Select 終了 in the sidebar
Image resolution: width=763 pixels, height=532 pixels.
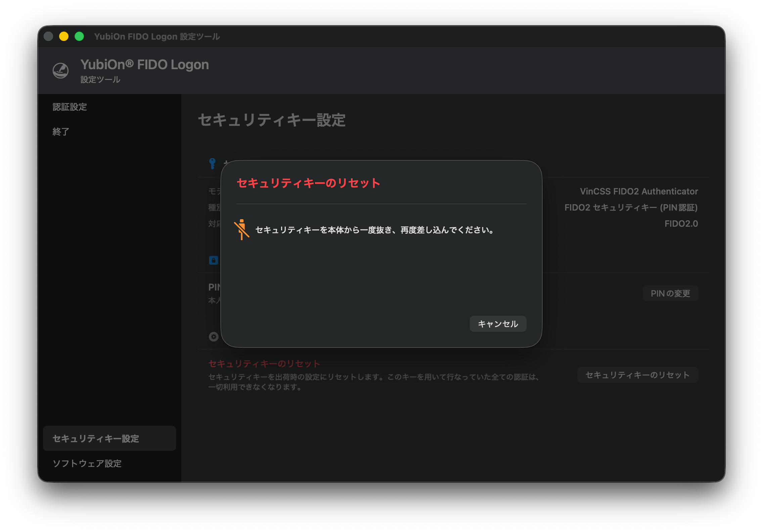coord(61,132)
